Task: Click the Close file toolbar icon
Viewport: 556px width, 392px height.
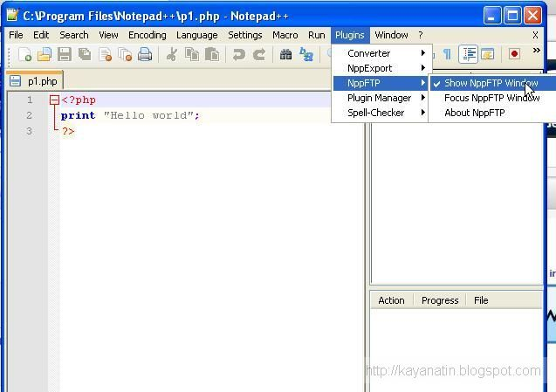Action: click(x=106, y=55)
